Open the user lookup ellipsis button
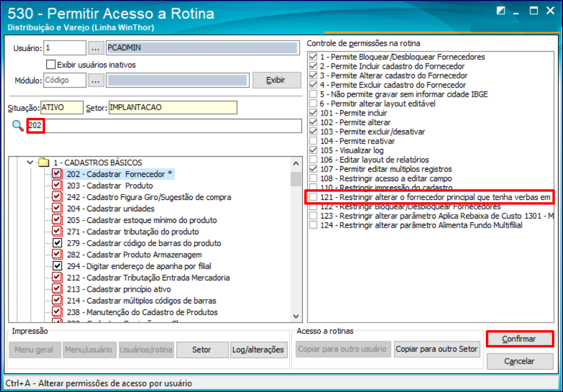The height and width of the screenshot is (392, 563). point(95,48)
